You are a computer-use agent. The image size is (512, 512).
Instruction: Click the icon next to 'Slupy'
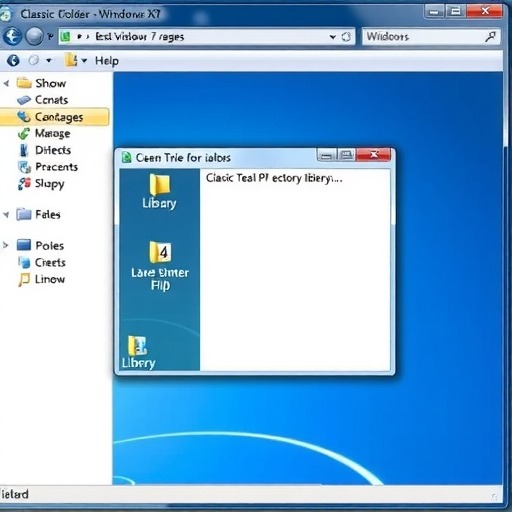(x=24, y=184)
